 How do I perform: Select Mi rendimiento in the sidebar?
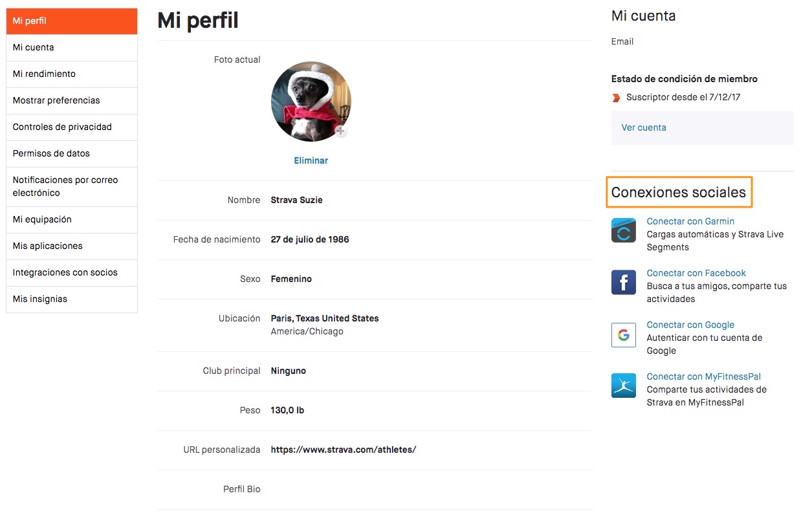click(x=72, y=74)
